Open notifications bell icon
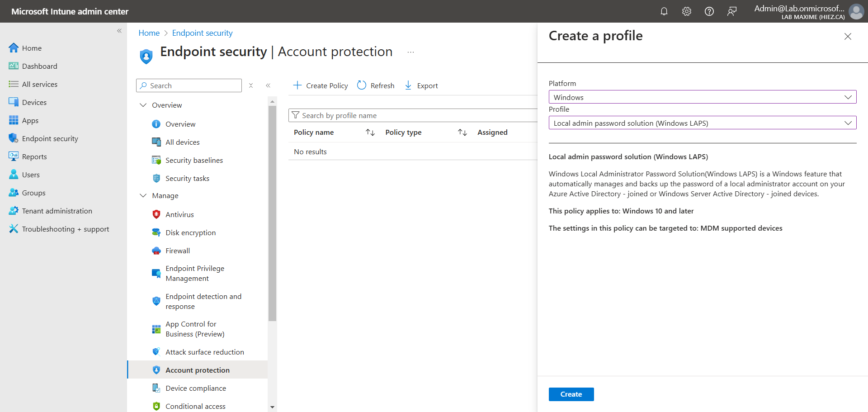The width and height of the screenshot is (868, 412). click(664, 11)
